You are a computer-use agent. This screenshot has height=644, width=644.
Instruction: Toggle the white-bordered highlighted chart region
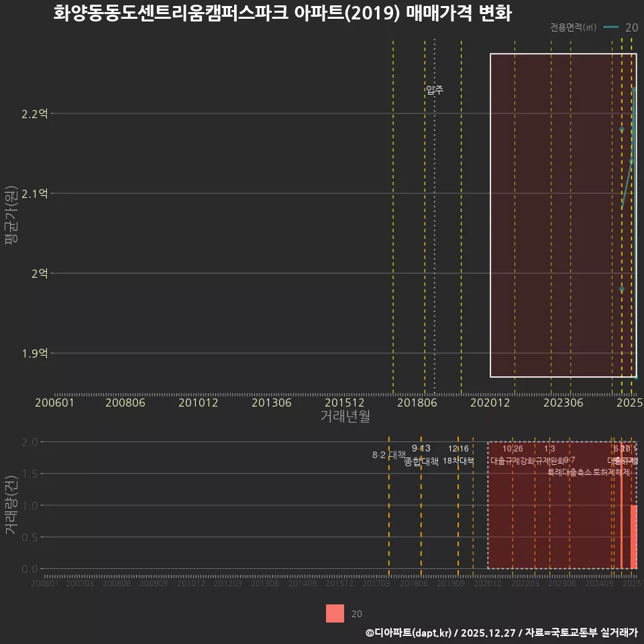(563, 215)
